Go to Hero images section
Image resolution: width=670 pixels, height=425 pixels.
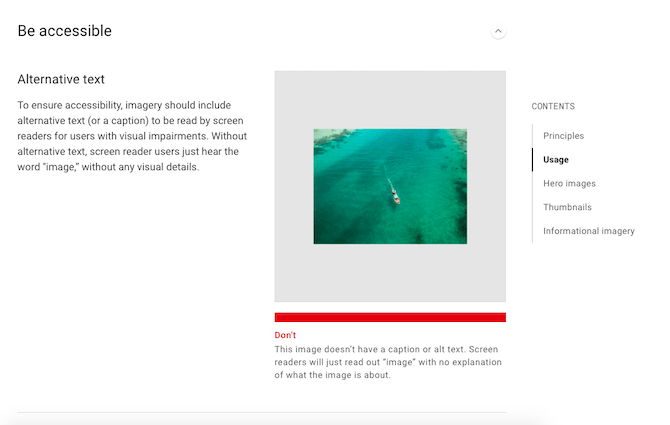[x=569, y=184]
